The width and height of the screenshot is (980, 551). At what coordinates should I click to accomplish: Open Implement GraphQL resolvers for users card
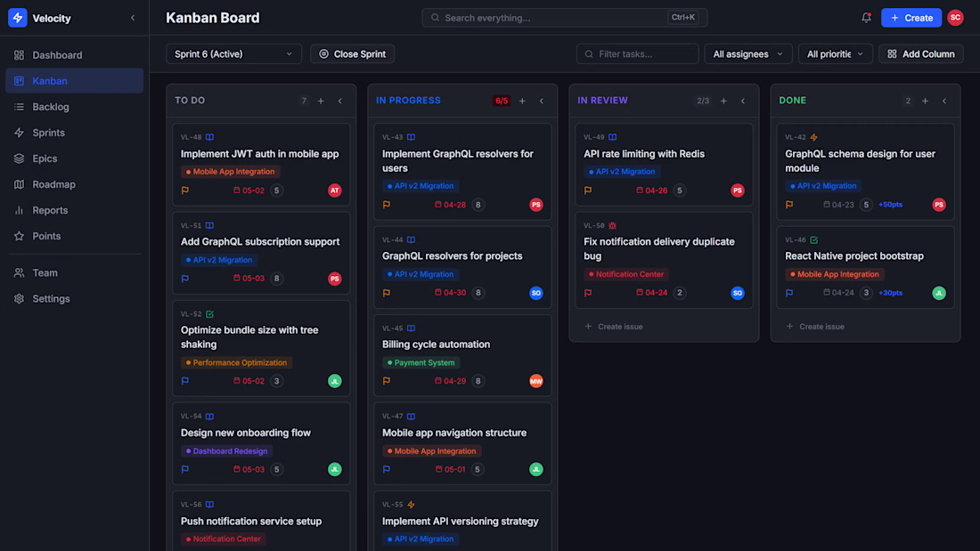coord(462,172)
